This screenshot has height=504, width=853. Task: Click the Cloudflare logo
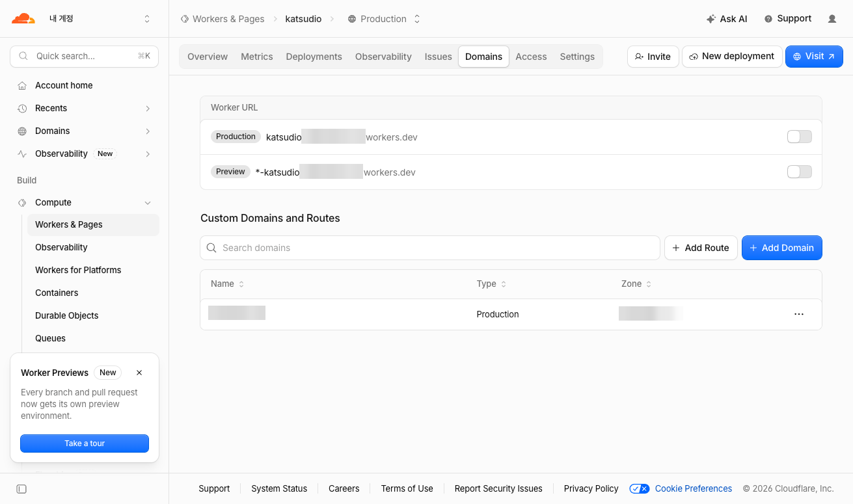tap(23, 19)
